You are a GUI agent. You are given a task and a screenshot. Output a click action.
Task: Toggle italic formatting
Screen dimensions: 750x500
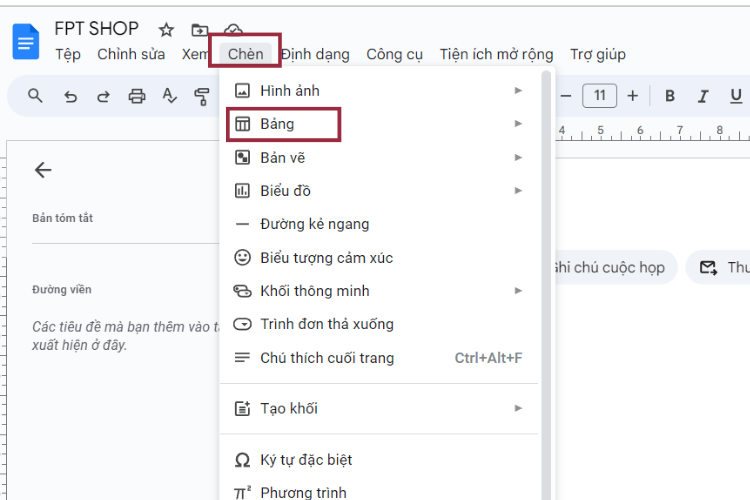pos(703,96)
